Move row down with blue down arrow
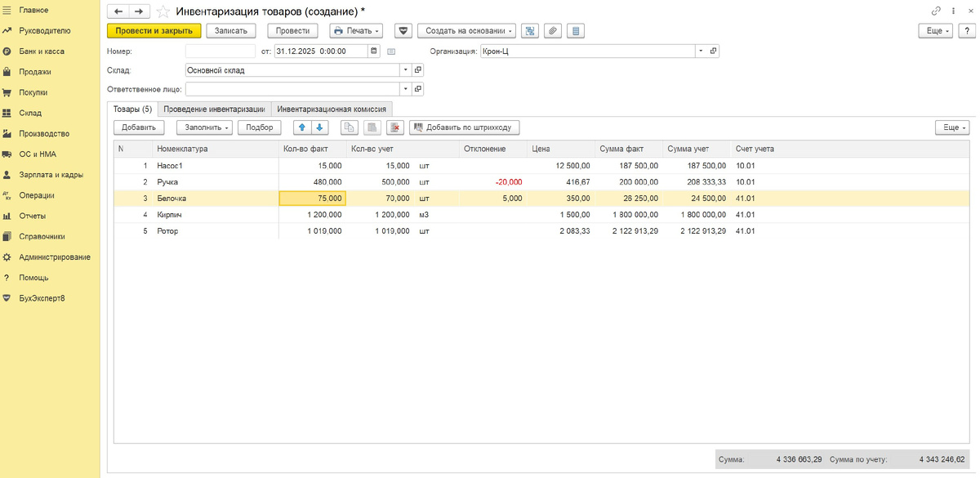The height and width of the screenshot is (478, 980). tap(319, 127)
